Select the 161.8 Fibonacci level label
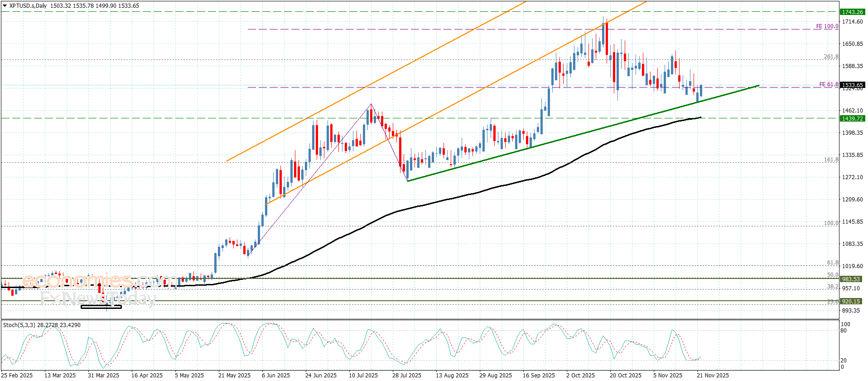This screenshot has height=381, width=868. tap(831, 160)
